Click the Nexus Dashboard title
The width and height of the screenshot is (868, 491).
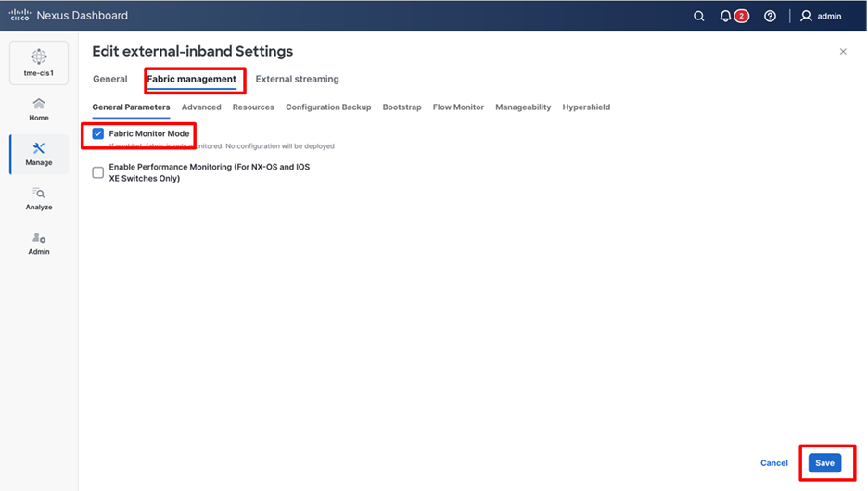pyautogui.click(x=82, y=16)
